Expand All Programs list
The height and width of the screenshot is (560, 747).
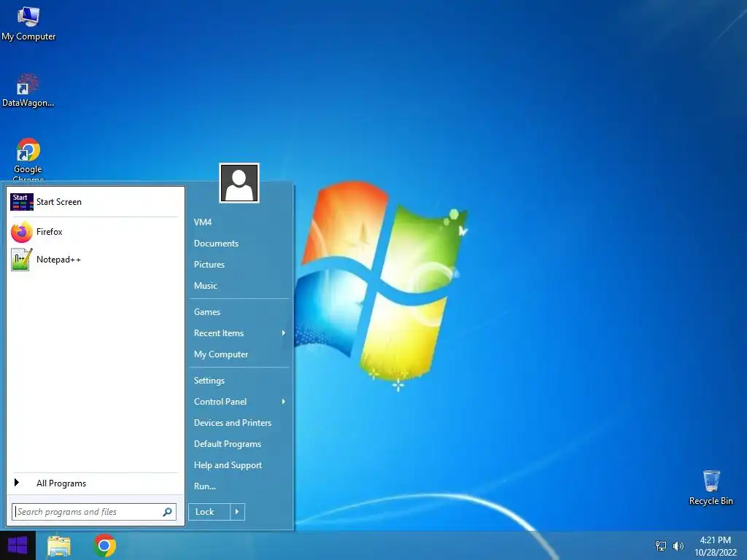(x=95, y=483)
